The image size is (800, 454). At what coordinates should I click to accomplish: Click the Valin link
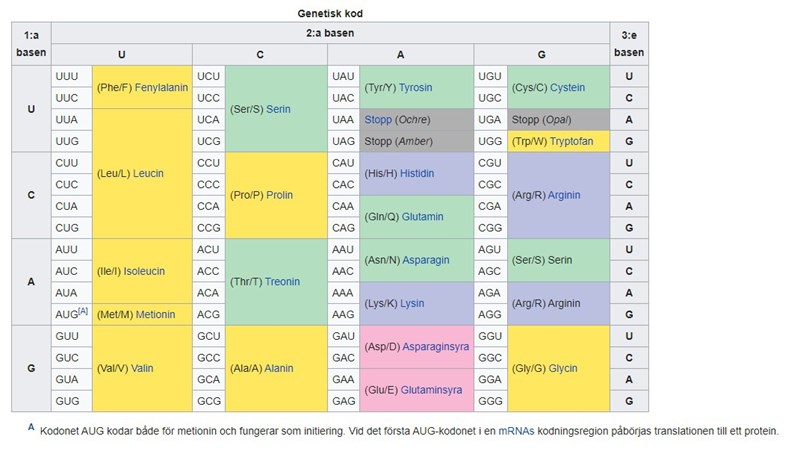pyautogui.click(x=142, y=368)
